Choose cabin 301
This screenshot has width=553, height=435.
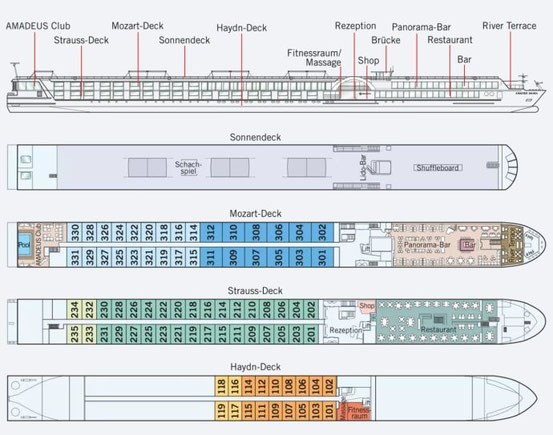322,257
